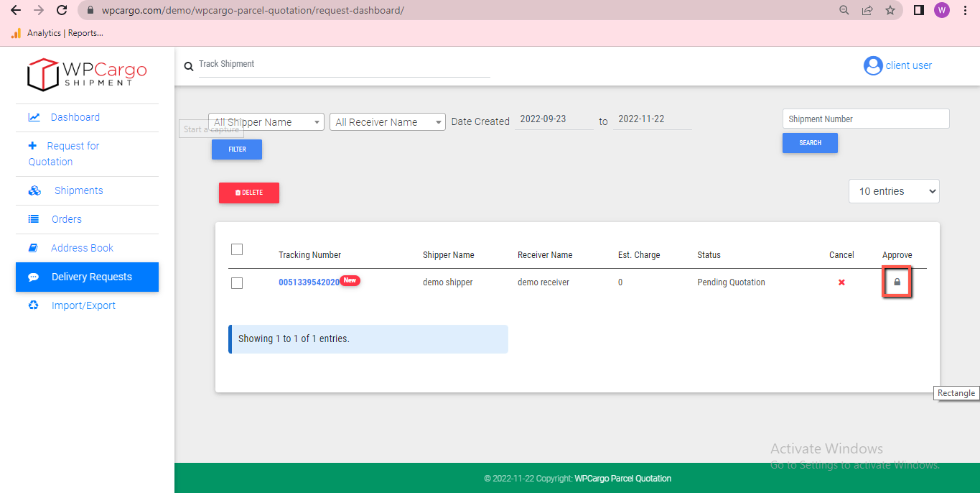This screenshot has width=980, height=493.
Task: Open tracking number 0051339542020
Action: point(309,282)
